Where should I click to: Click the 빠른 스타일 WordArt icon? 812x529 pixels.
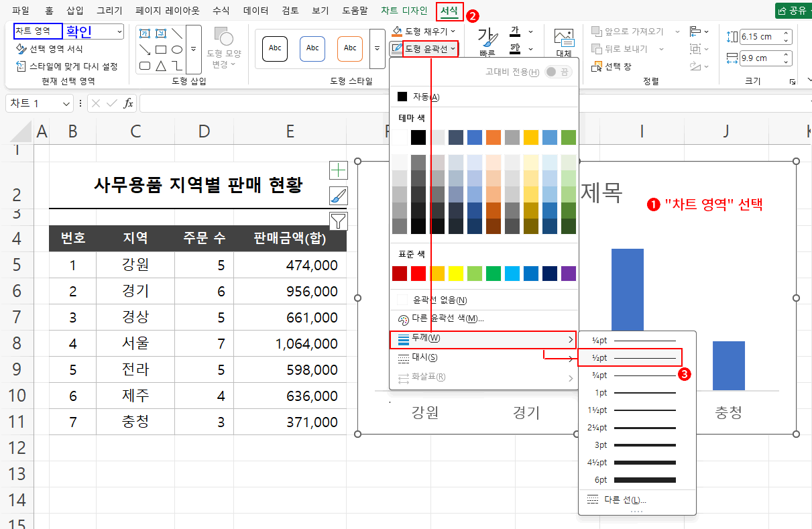point(487,42)
